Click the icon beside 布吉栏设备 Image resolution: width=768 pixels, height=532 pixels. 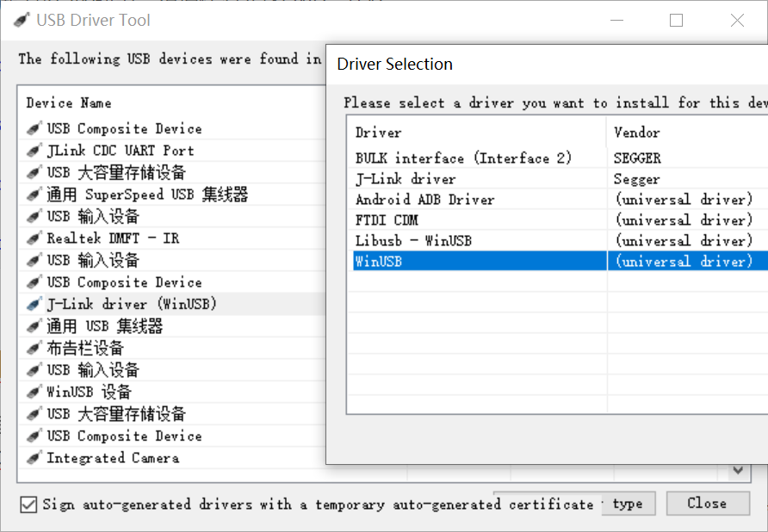coord(34,349)
